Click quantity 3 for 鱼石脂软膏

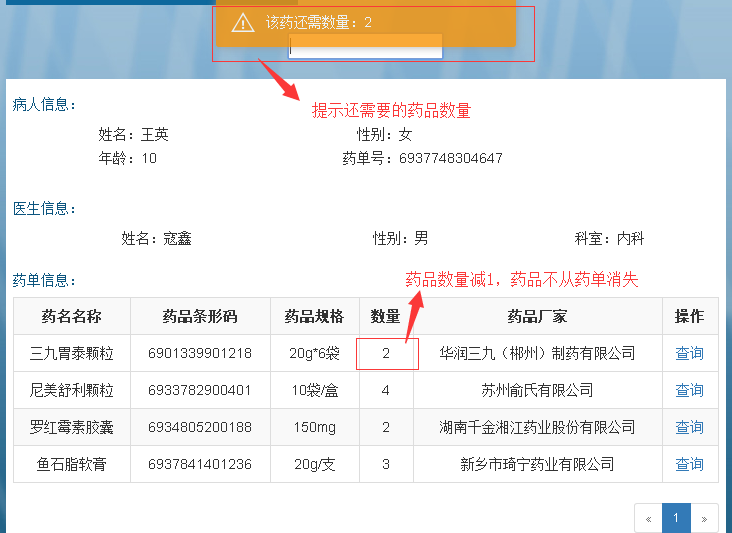[x=386, y=464]
